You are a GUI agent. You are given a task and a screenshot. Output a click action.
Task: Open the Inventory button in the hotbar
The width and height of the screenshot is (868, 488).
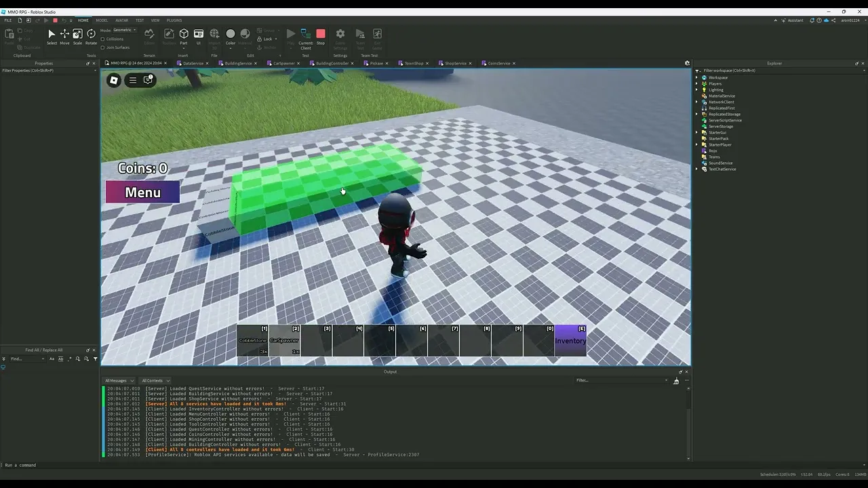[570, 340]
